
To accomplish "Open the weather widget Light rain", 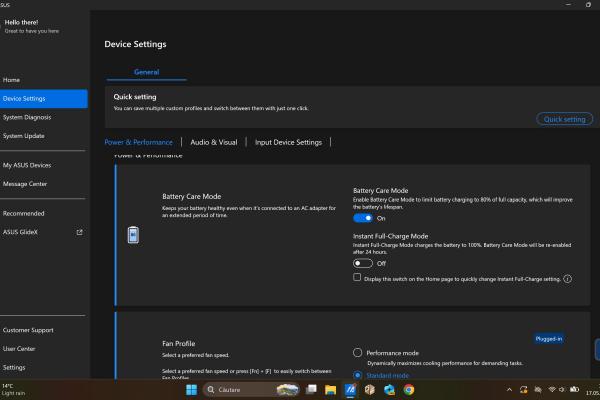I will [x=14, y=389].
